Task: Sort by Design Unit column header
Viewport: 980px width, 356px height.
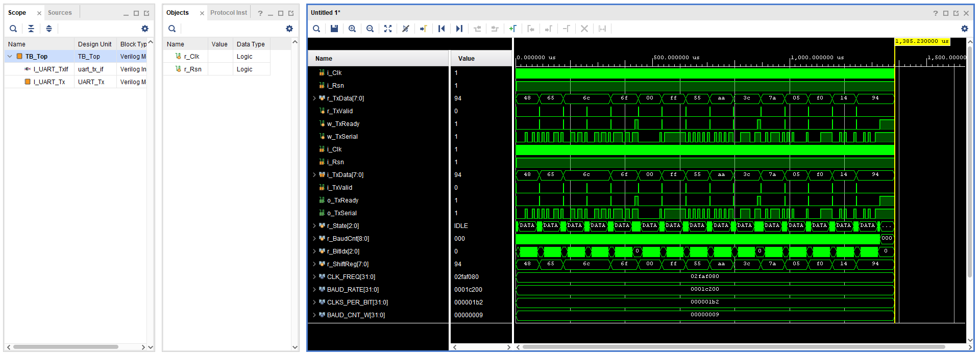Action: click(x=95, y=44)
